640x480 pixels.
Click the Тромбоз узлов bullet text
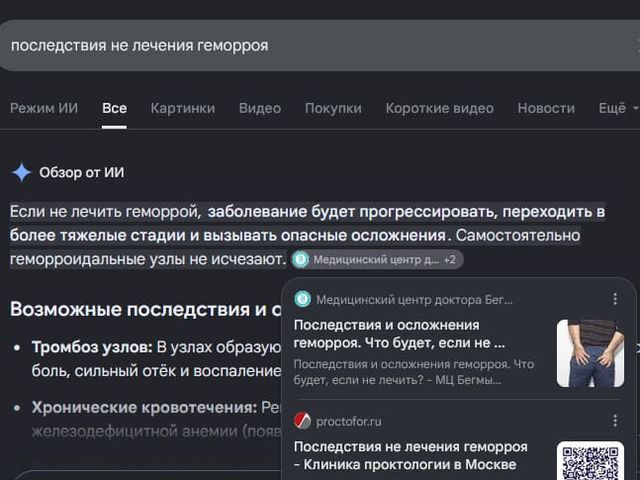point(156,359)
